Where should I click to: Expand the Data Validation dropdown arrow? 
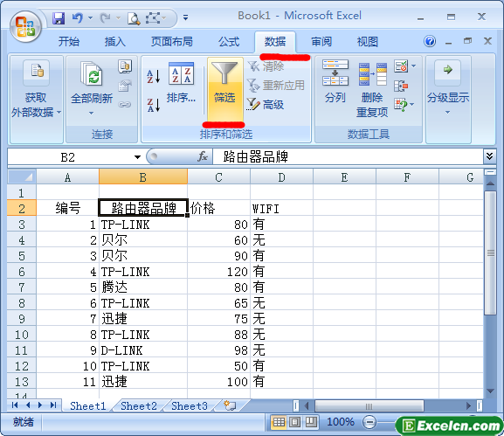pyautogui.click(x=414, y=66)
